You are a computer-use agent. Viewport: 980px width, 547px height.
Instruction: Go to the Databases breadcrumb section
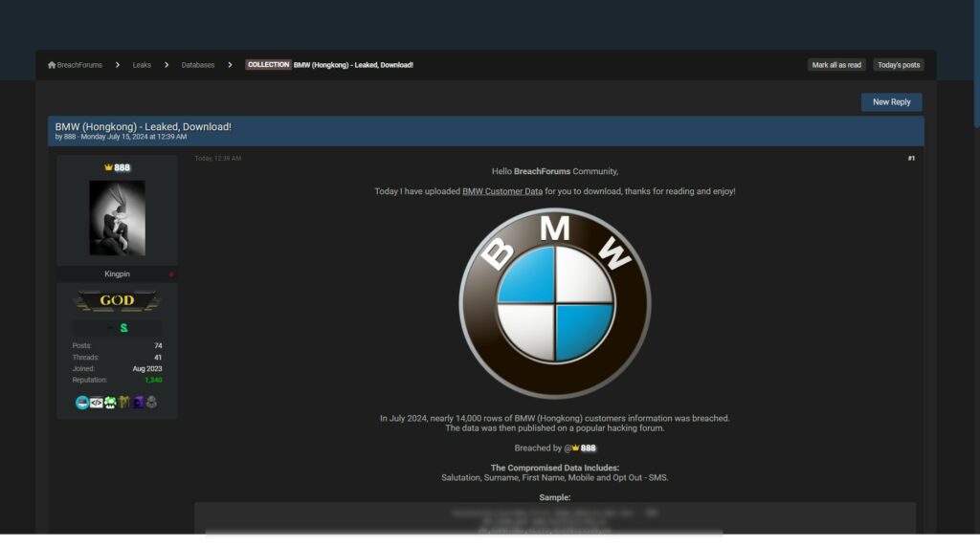tap(198, 65)
